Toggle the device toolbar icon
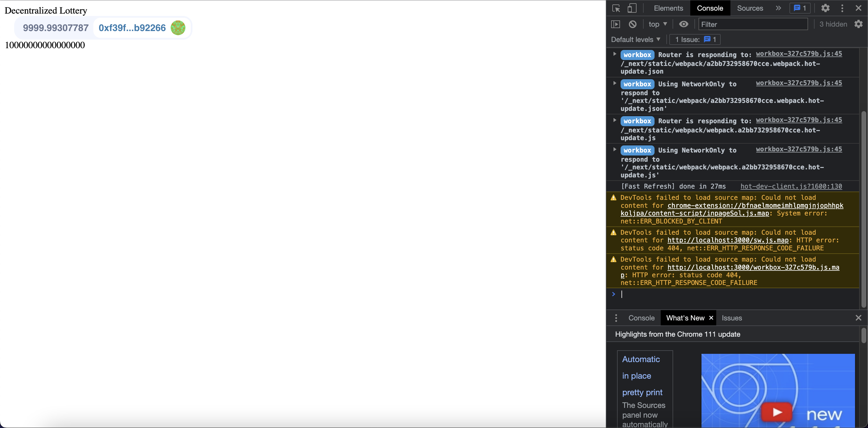 point(632,8)
